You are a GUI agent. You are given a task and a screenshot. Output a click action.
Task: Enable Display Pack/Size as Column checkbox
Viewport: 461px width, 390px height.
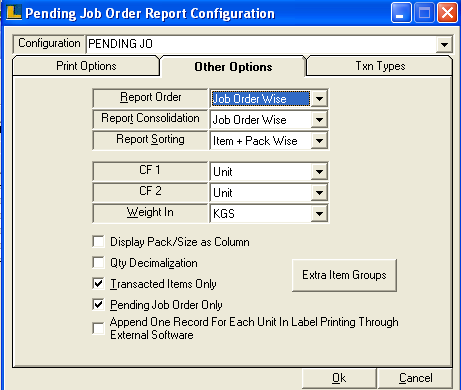point(98,242)
